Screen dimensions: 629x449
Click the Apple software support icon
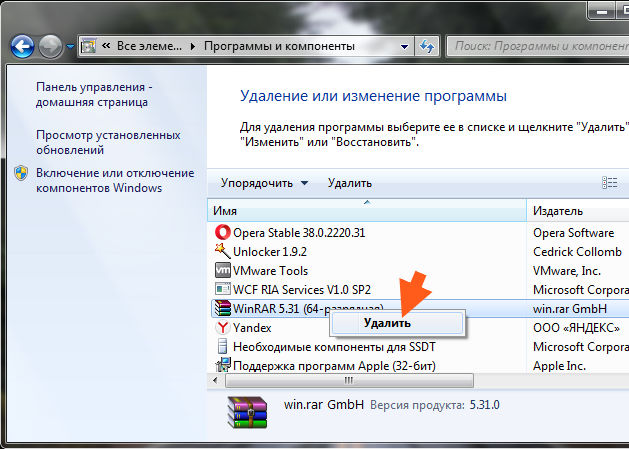click(x=223, y=365)
